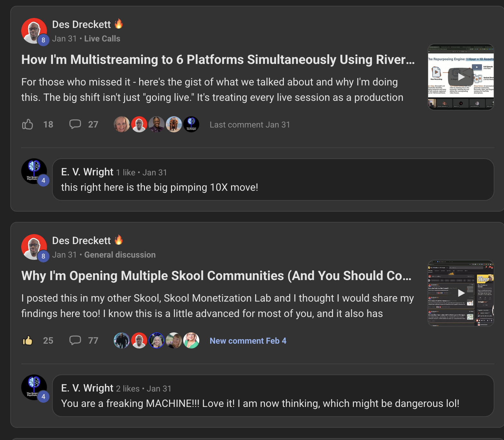
Task: Open comments on the Multistreaming post
Action: click(x=75, y=124)
